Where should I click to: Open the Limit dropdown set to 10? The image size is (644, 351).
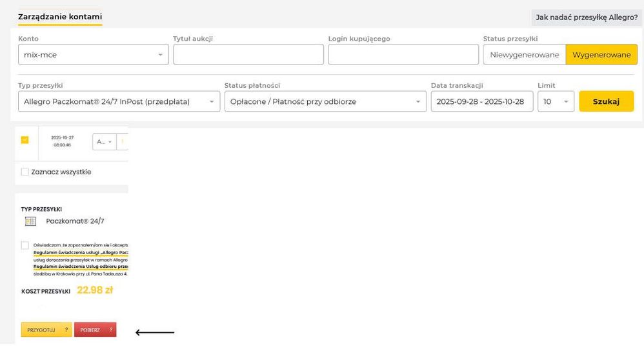[x=556, y=101]
